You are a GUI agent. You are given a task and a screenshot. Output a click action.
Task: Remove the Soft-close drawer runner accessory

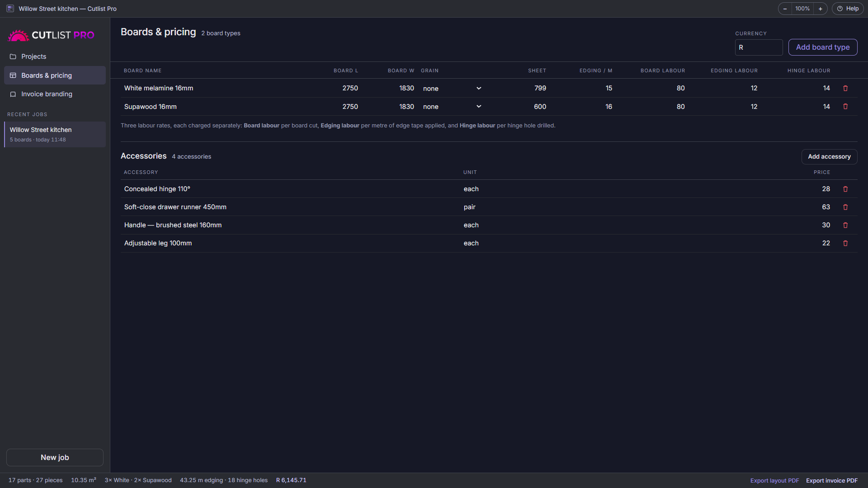pyautogui.click(x=845, y=207)
